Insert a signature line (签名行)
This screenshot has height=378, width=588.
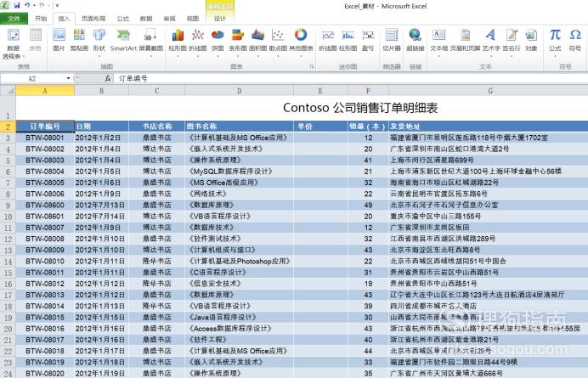pos(512,42)
